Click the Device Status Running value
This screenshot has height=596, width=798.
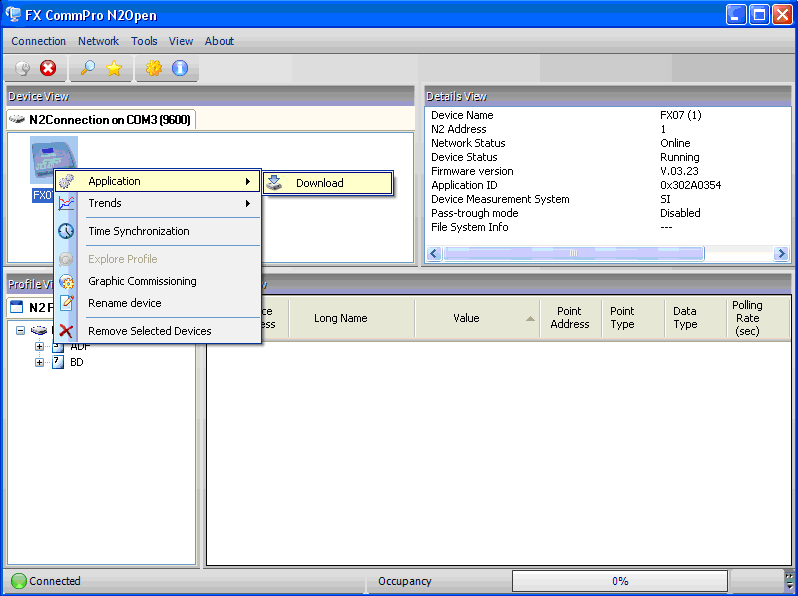(679, 157)
